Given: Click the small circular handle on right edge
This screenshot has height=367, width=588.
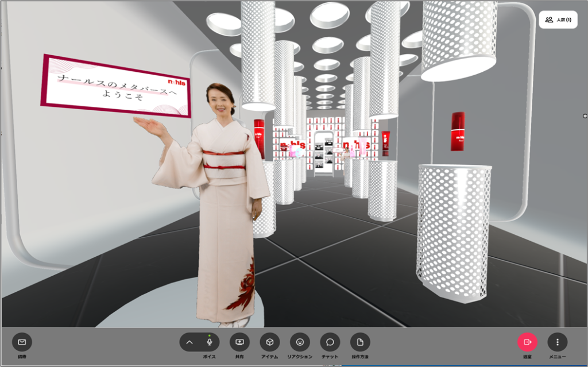Looking at the screenshot, I should coord(585,115).
